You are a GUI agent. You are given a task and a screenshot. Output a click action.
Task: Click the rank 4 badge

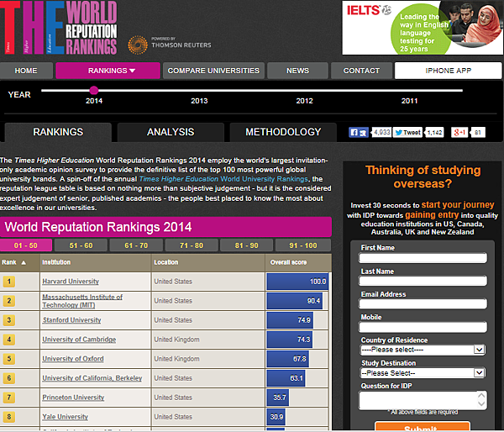tap(9, 340)
